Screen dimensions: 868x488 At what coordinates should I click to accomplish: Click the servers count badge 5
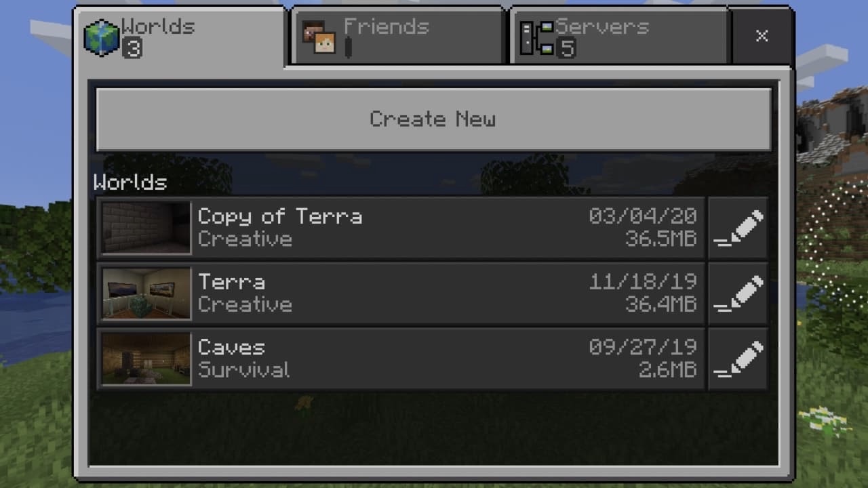[x=566, y=48]
